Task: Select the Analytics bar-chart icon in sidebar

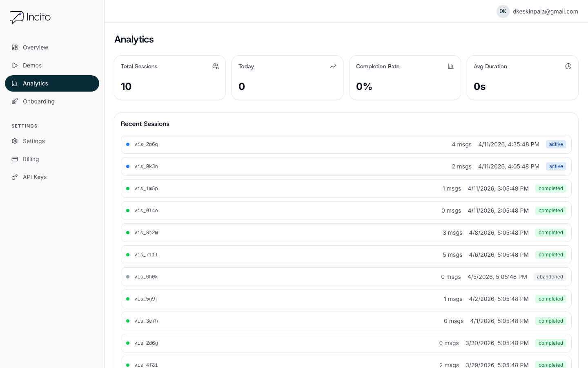Action: pyautogui.click(x=15, y=83)
